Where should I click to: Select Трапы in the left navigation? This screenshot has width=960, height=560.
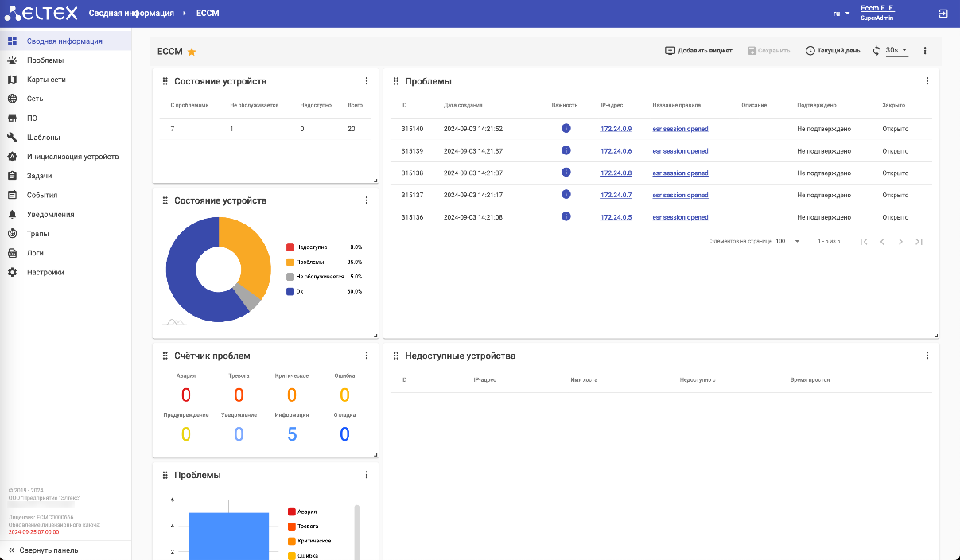(37, 234)
